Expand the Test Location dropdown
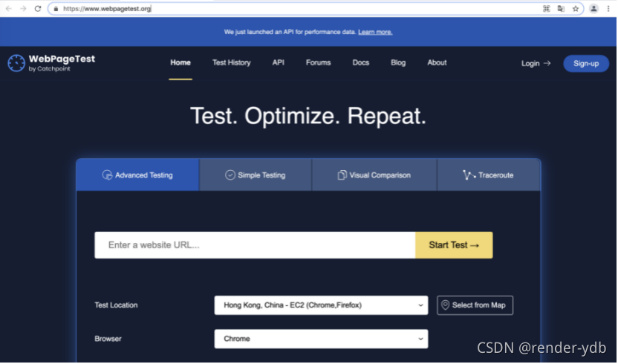Screen dimensions: 618x364 [321, 305]
